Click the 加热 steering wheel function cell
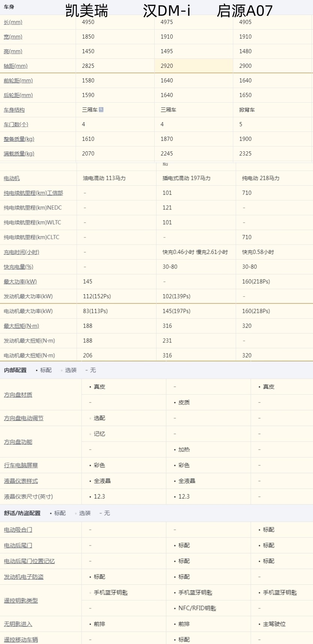 click(x=184, y=450)
